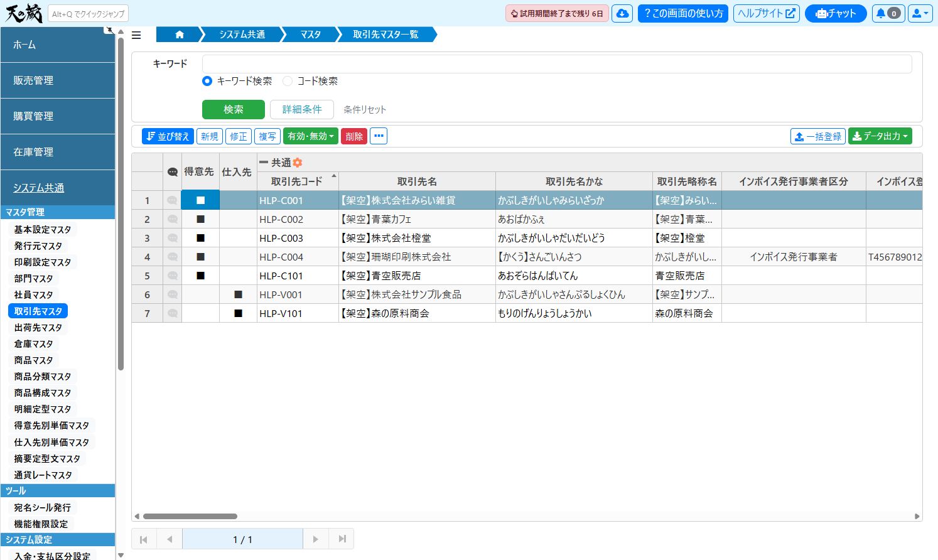The image size is (938, 560).
Task: Click 一括登録 button
Action: [818, 136]
